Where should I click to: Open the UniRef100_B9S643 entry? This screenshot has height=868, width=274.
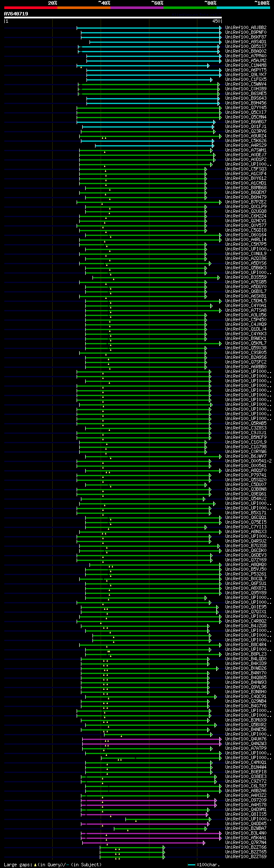click(x=246, y=98)
